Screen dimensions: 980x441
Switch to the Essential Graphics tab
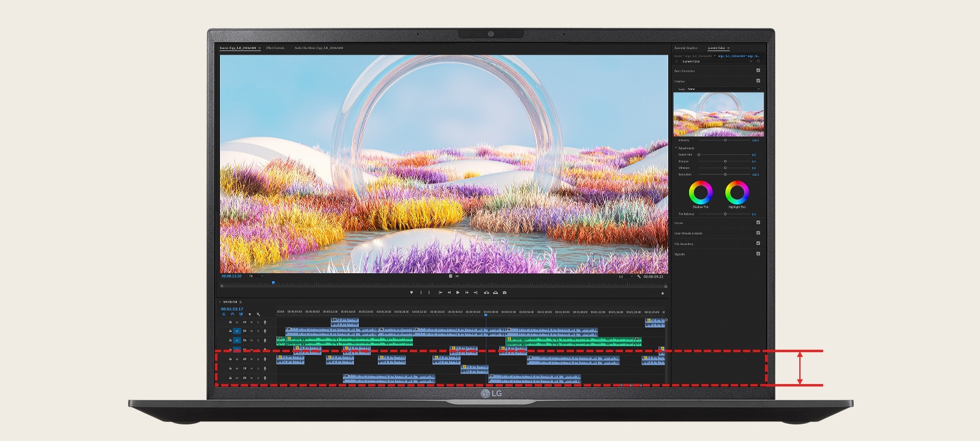point(685,48)
